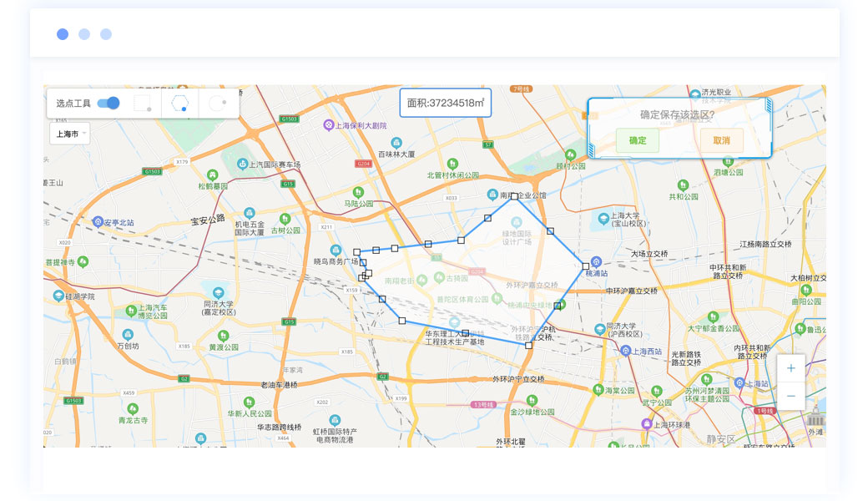This screenshot has width=868, height=501.
Task: Click the 江杨南路立交桥 label
Action: pos(766,244)
